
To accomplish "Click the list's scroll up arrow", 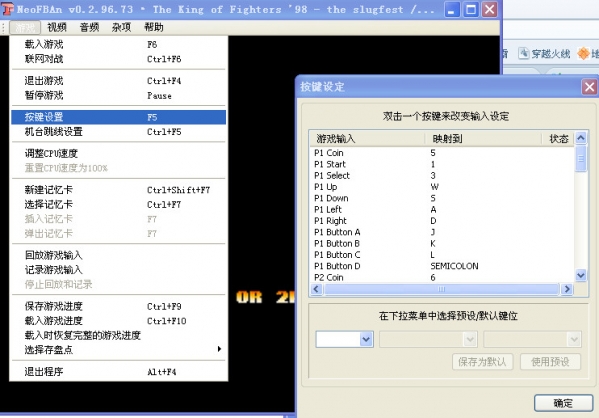I will [x=581, y=138].
